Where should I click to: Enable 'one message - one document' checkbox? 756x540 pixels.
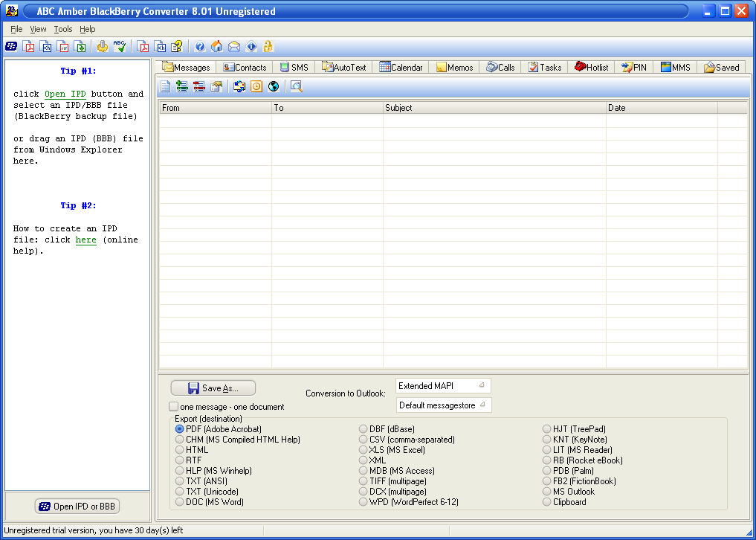click(x=174, y=407)
